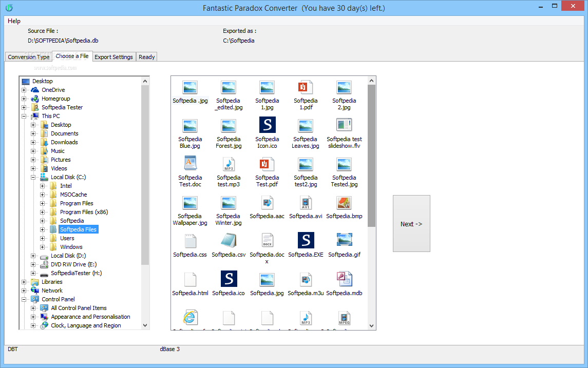Select the Softpedia Test.doc file icon
This screenshot has width=588, height=368.
pyautogui.click(x=190, y=163)
